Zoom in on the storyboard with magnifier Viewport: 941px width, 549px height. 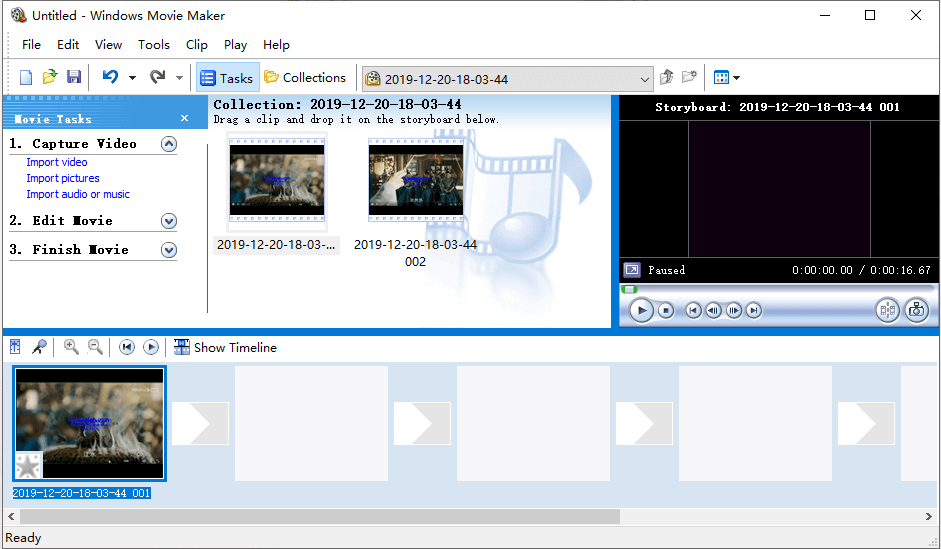tap(71, 347)
